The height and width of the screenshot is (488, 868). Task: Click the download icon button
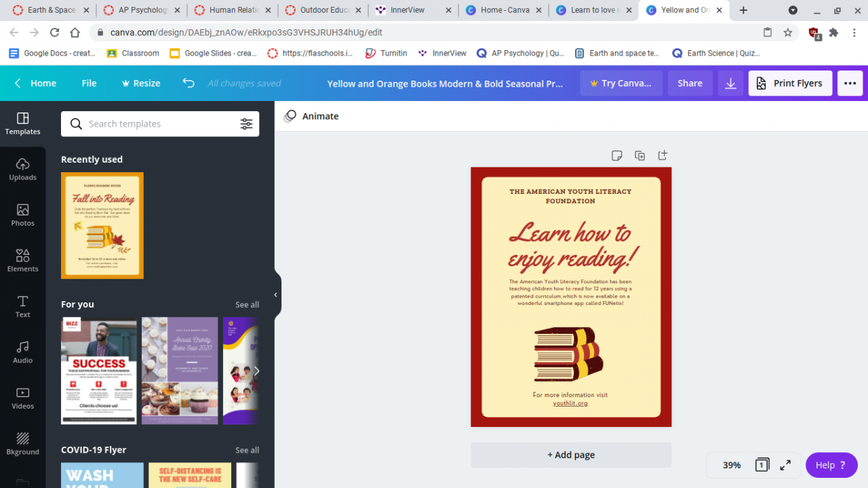click(x=730, y=83)
